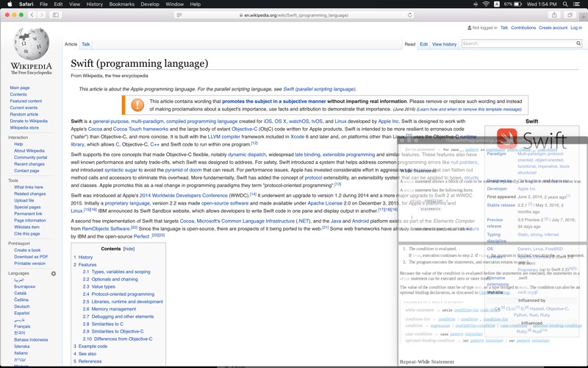Click Safari back navigation arrow
588x368 pixels.
32,15
